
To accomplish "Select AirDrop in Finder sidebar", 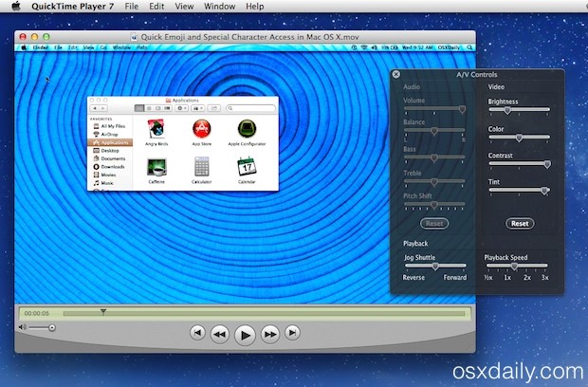I will point(109,135).
